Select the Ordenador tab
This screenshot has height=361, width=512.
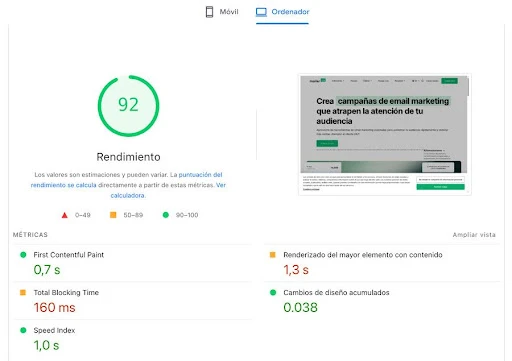(282, 12)
